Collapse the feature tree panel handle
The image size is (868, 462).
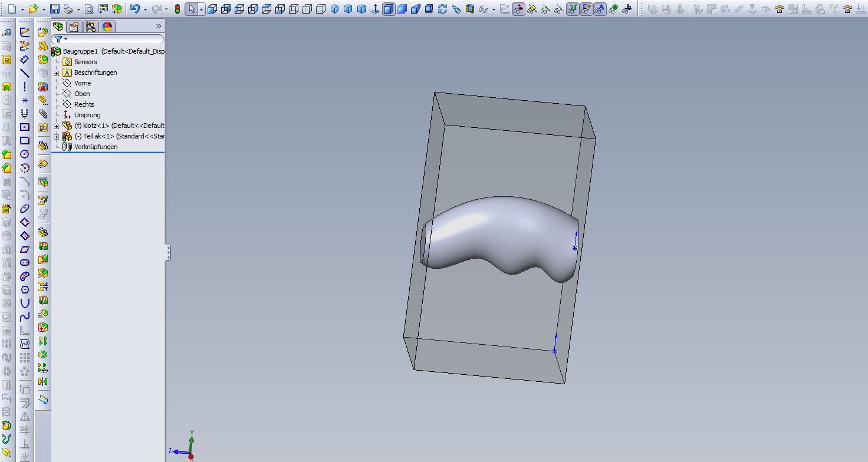(168, 253)
